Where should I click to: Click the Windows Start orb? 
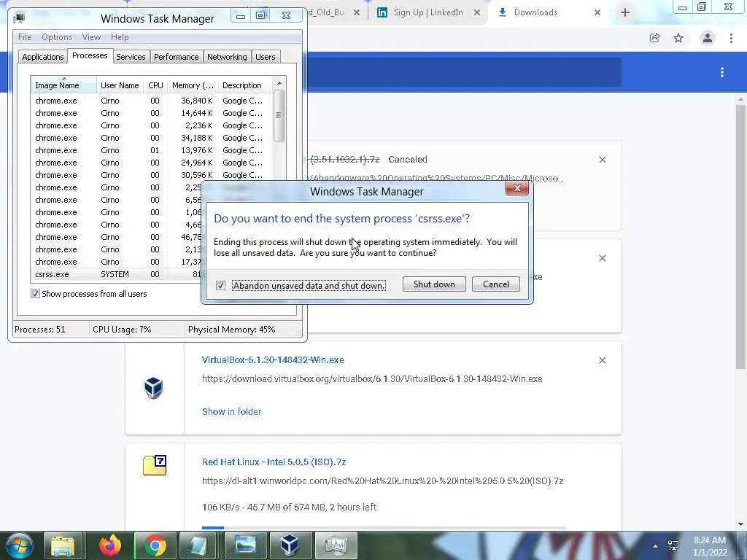click(x=19, y=545)
